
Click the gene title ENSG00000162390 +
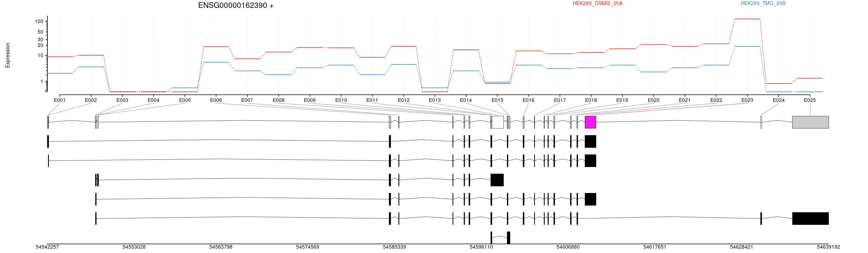(x=236, y=5)
